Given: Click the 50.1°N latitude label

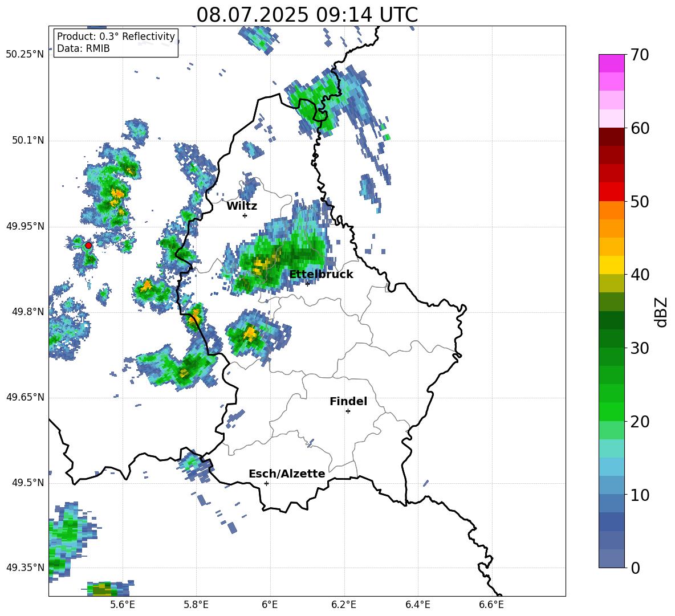Looking at the screenshot, I should [x=28, y=140].
